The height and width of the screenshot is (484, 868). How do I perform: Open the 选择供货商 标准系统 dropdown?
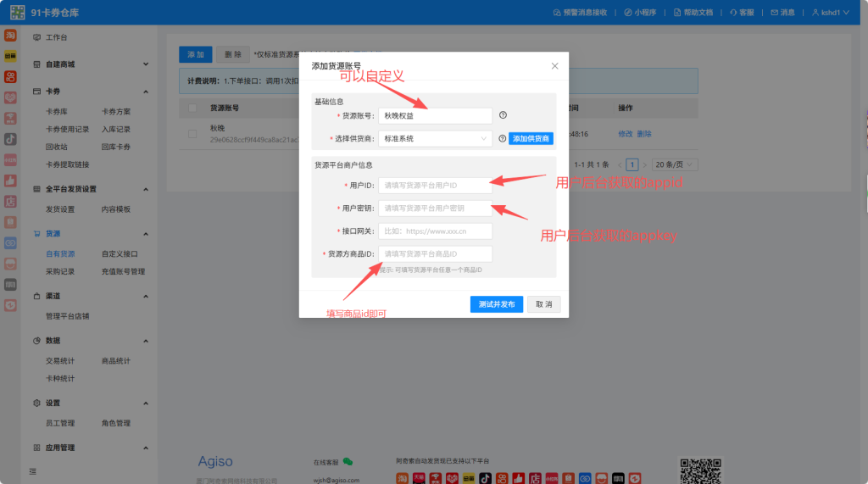[x=435, y=138]
